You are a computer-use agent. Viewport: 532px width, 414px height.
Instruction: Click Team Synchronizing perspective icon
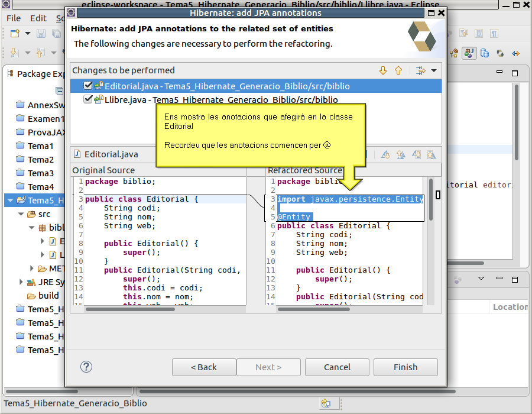[x=515, y=53]
